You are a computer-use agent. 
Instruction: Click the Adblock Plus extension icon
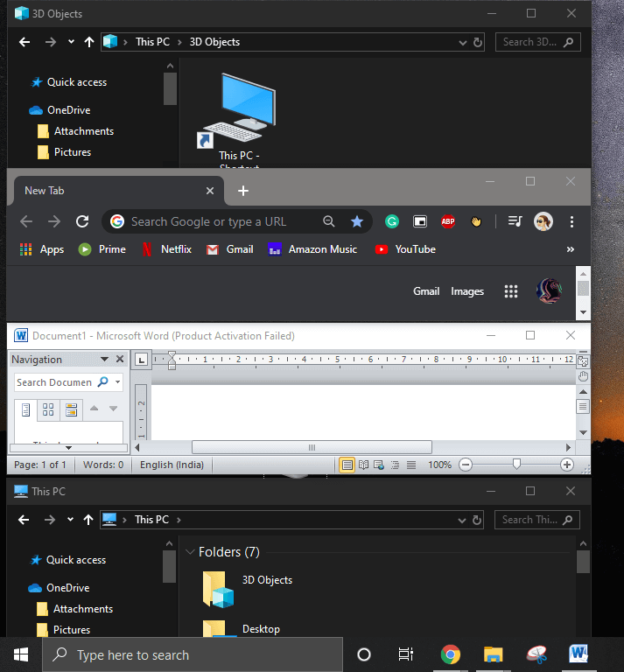click(448, 222)
